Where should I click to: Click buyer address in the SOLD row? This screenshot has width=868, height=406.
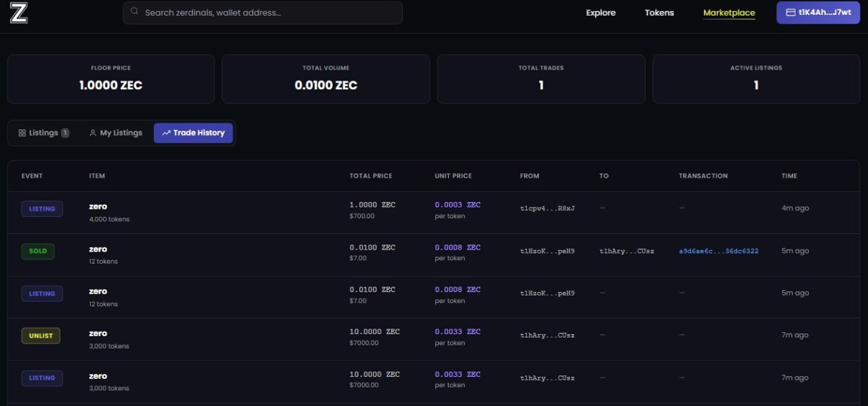point(627,251)
